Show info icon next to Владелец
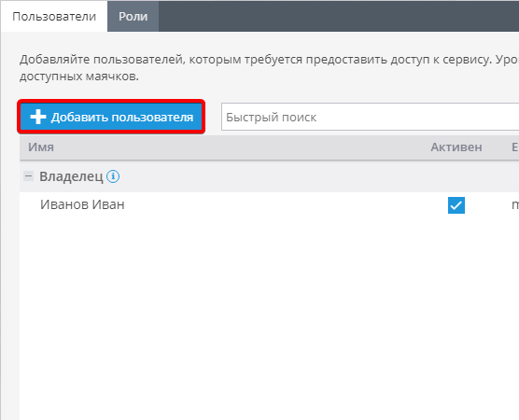 (113, 176)
